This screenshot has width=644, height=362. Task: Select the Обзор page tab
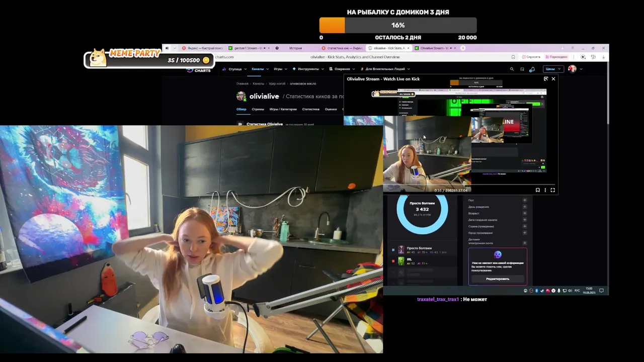pos(242,109)
